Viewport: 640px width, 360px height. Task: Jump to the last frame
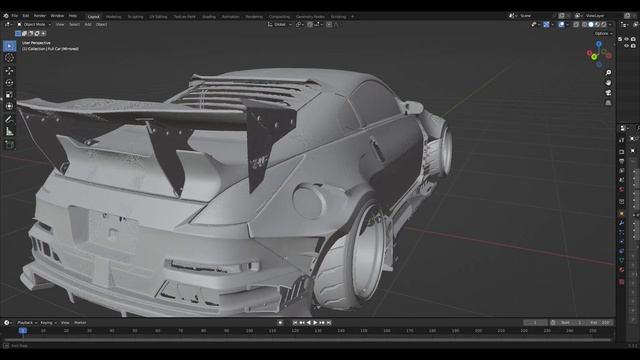tap(329, 322)
